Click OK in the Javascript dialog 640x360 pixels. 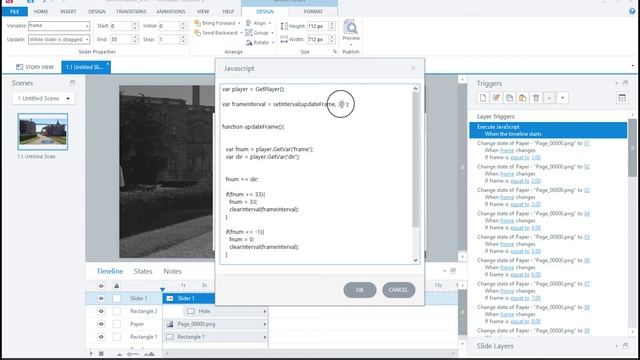360,290
